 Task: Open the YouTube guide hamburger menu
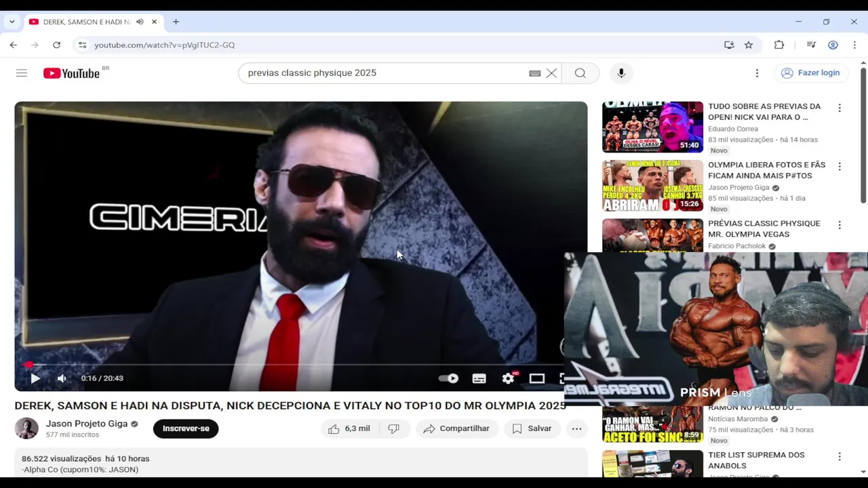click(22, 73)
